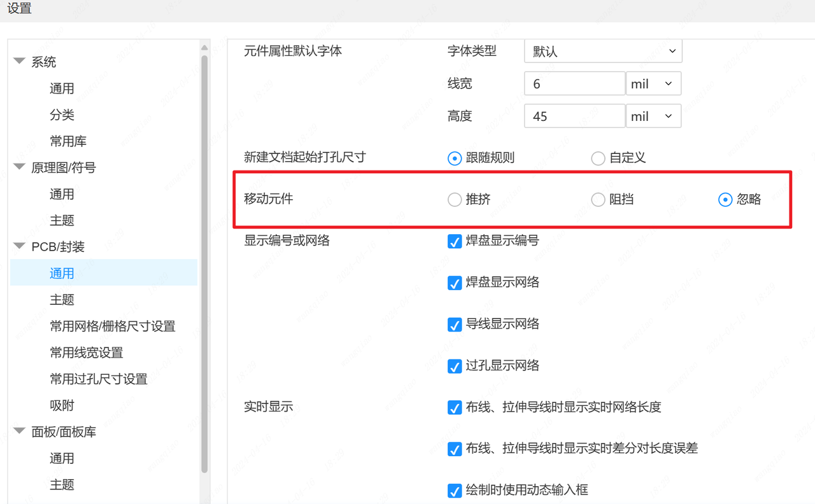This screenshot has width=815, height=504.
Task: Open 主题 under 原理图/符号
Action: [62, 220]
